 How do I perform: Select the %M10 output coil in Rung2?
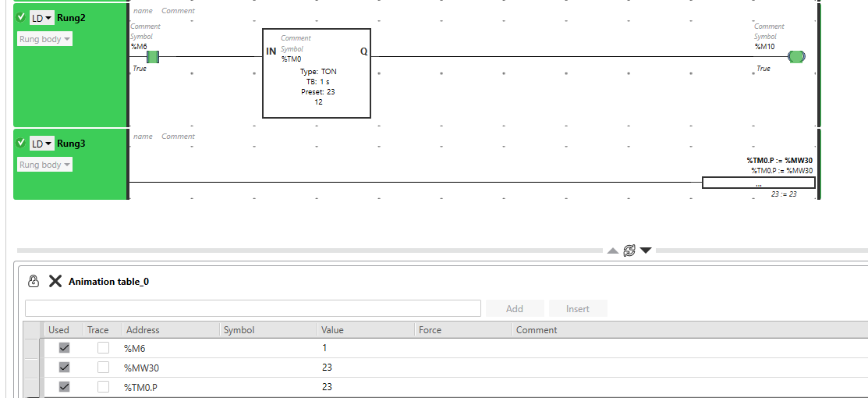796,56
